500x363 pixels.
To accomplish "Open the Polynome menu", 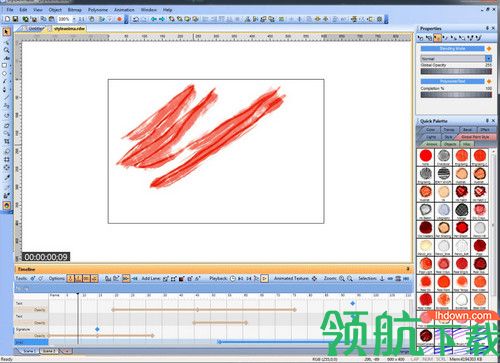I will [x=98, y=10].
